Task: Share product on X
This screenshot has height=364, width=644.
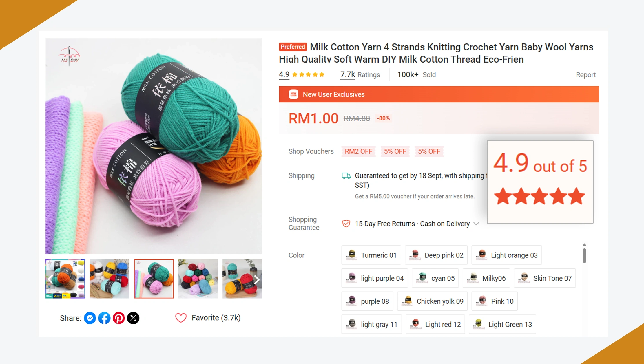Action: pyautogui.click(x=133, y=318)
